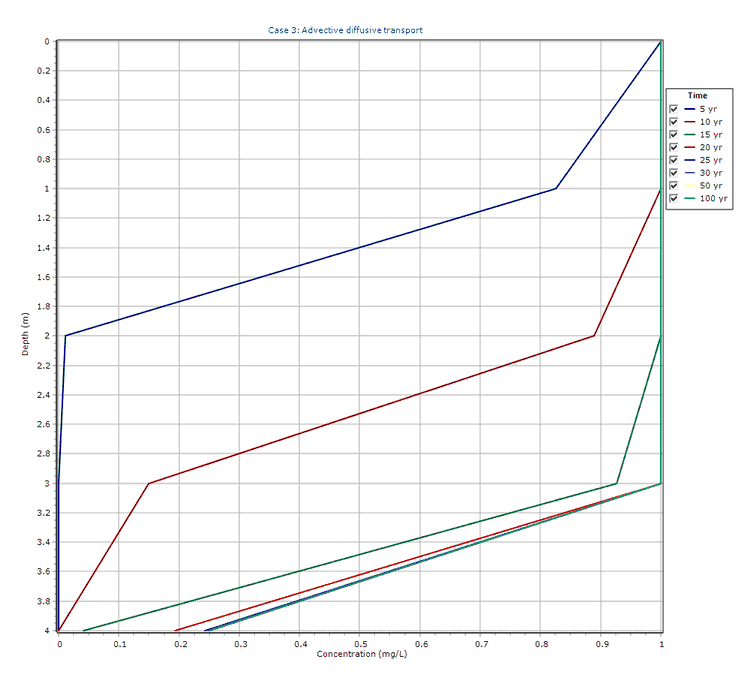748x687 pixels.
Task: Click the 0.5 tick label on x-axis
Action: coord(360,643)
